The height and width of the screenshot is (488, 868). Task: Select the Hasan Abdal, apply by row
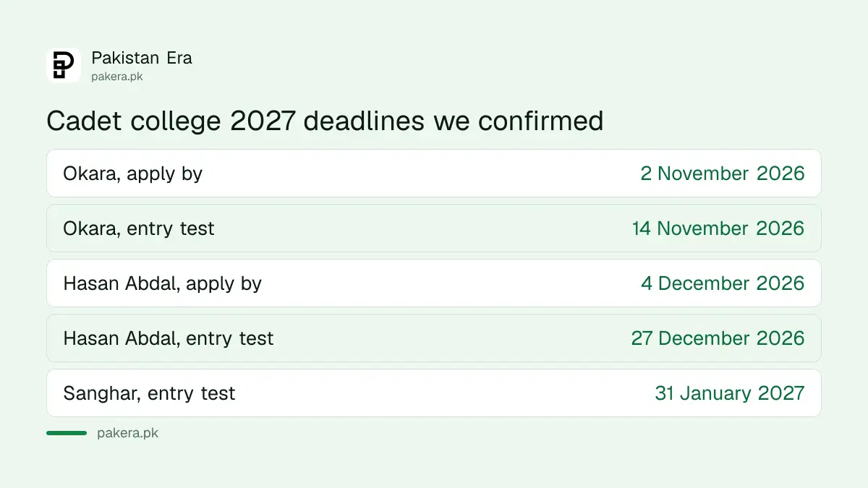coord(434,283)
